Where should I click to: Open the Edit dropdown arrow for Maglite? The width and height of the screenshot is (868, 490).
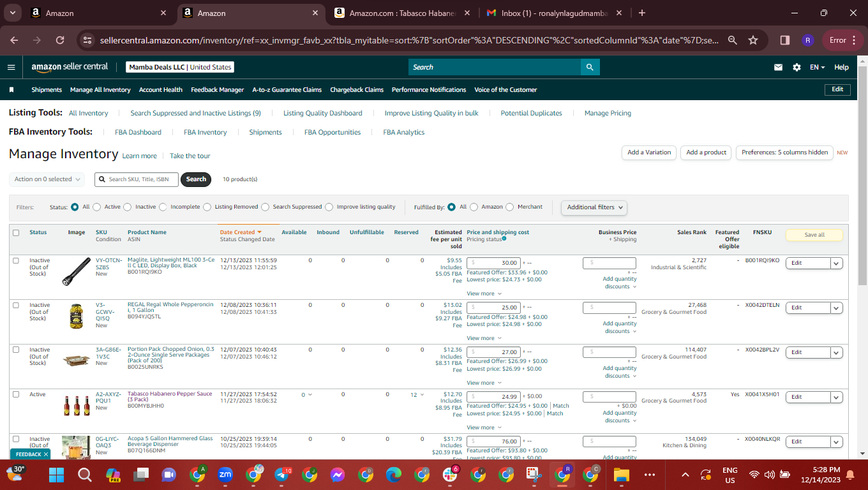coord(836,263)
